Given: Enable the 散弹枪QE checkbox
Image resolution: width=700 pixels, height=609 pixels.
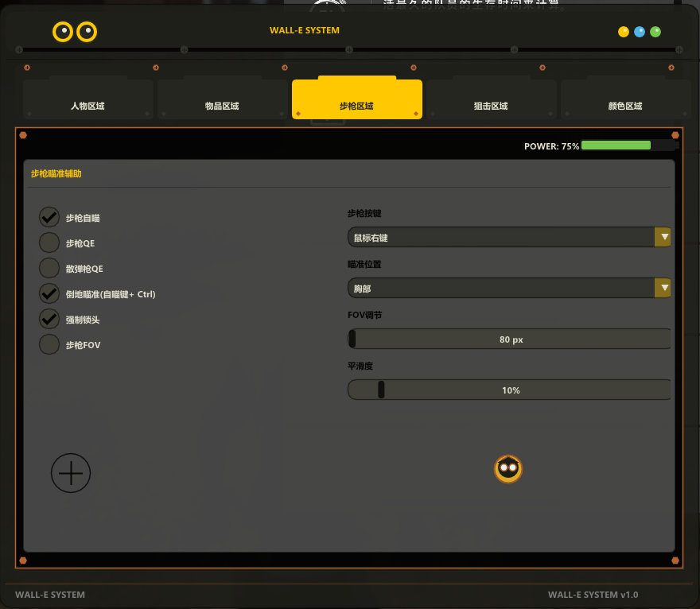Looking at the screenshot, I should coord(49,268).
